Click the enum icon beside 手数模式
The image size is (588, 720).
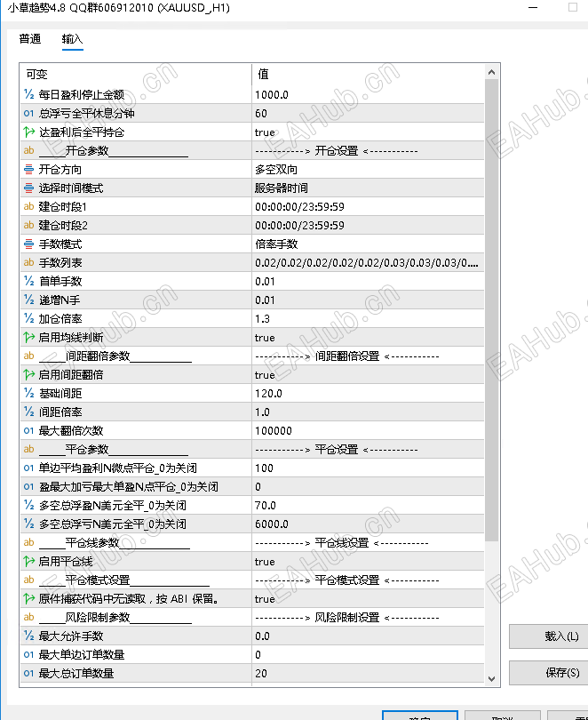tap(29, 244)
